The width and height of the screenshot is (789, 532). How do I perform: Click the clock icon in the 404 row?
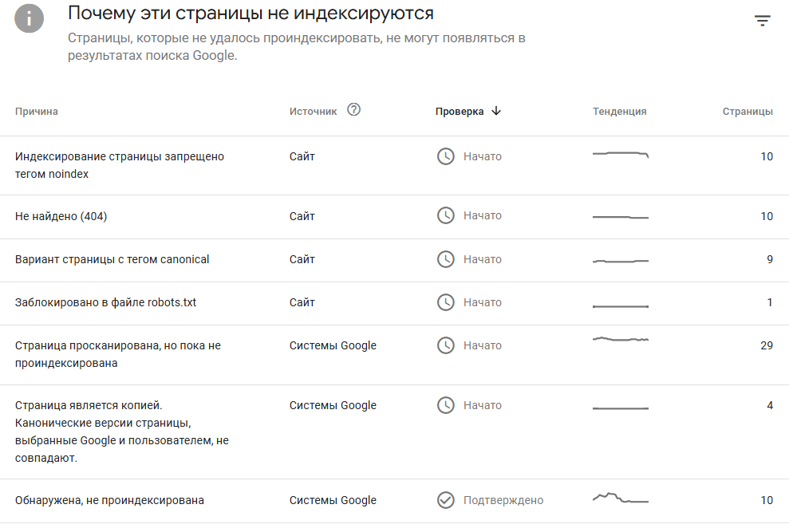[x=446, y=215]
